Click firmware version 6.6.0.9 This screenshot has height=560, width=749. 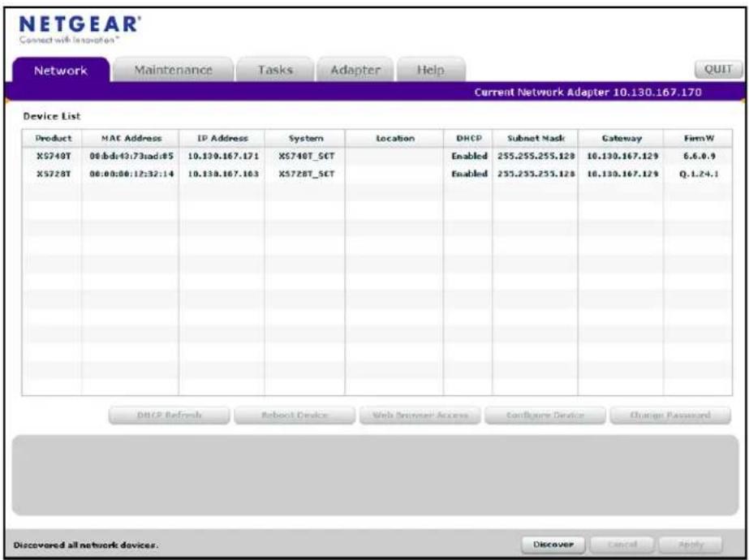pyautogui.click(x=699, y=157)
